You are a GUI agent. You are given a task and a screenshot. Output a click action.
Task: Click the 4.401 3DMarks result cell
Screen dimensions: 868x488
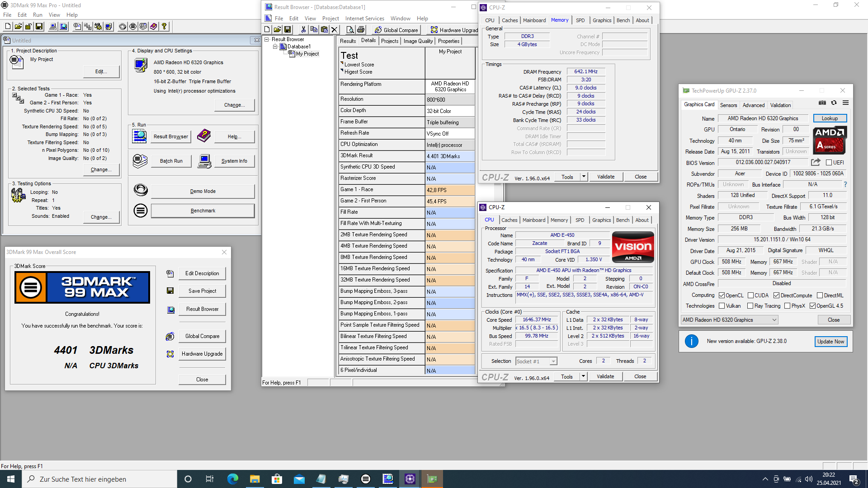(450, 156)
